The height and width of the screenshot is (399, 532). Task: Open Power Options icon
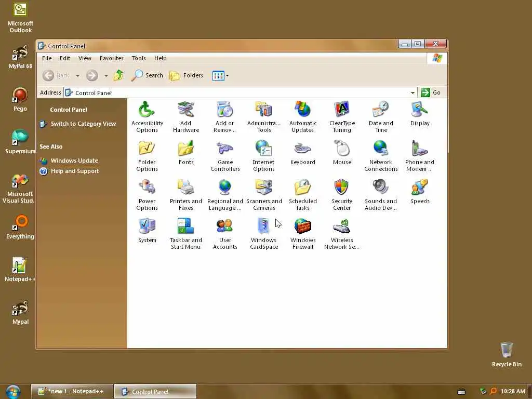[147, 195]
